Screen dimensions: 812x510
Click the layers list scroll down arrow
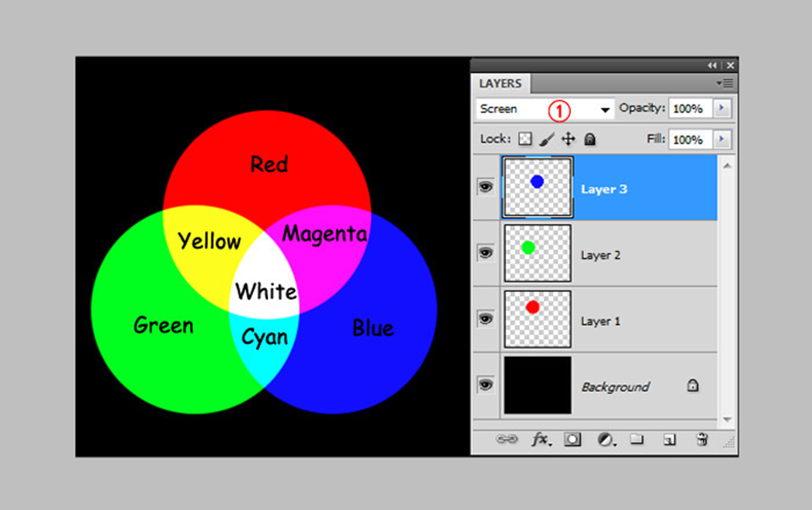tap(727, 418)
